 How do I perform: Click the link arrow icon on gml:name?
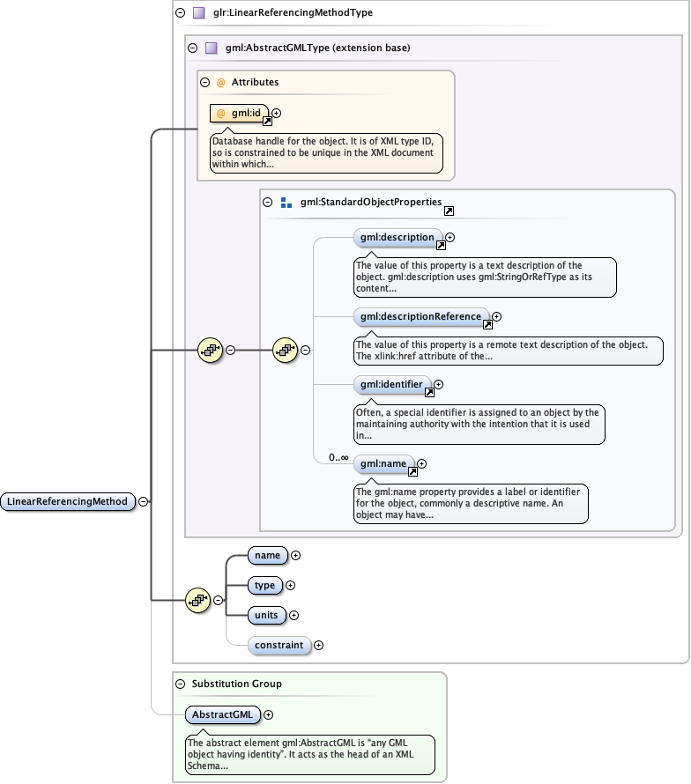tap(412, 471)
